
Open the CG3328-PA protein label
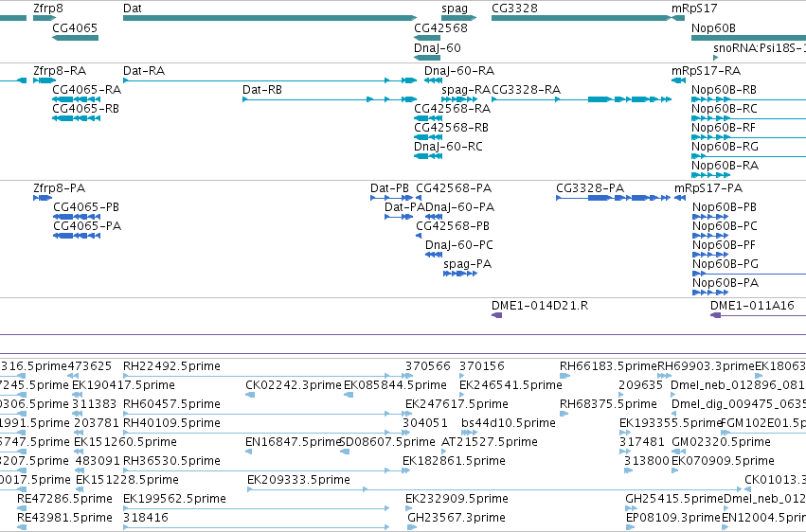(x=590, y=188)
